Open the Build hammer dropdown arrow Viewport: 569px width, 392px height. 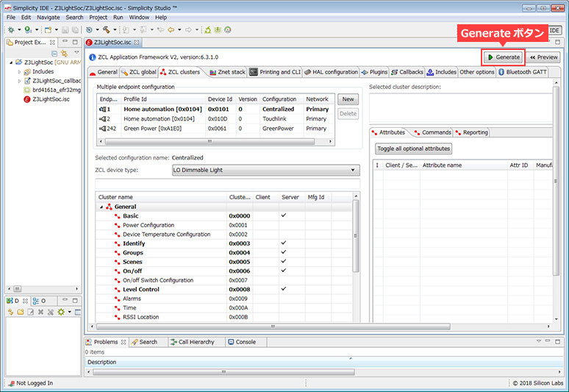[115, 29]
